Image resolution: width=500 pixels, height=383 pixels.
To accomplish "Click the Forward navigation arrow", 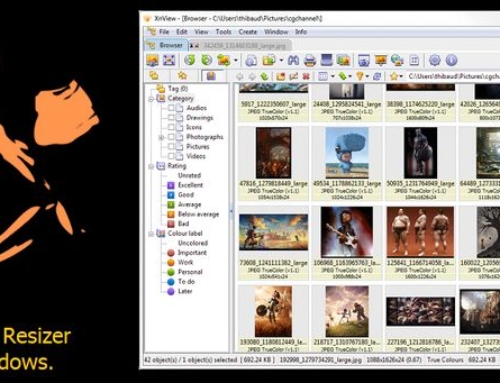I will [252, 76].
